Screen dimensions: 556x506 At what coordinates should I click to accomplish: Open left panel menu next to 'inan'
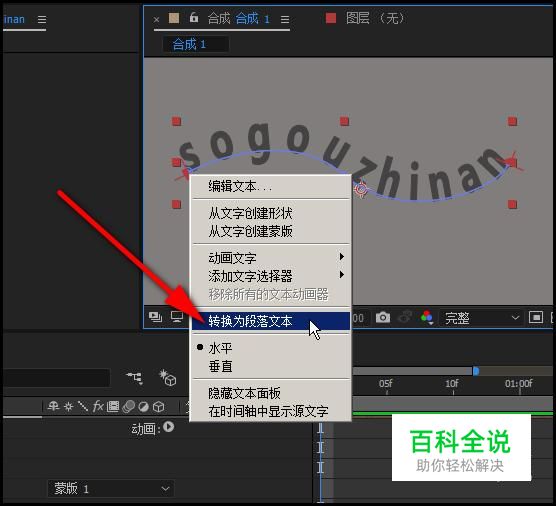[x=42, y=19]
